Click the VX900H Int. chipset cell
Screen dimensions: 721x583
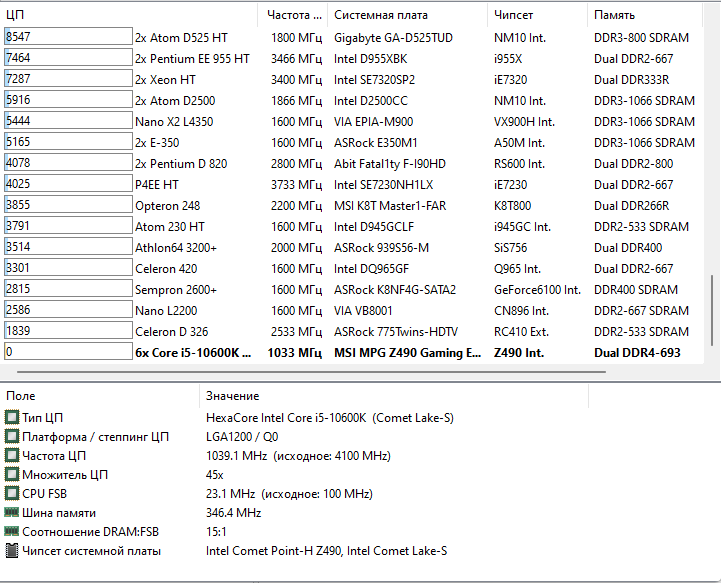[524, 122]
